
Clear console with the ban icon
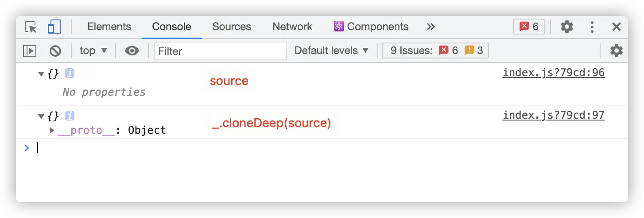[55, 51]
